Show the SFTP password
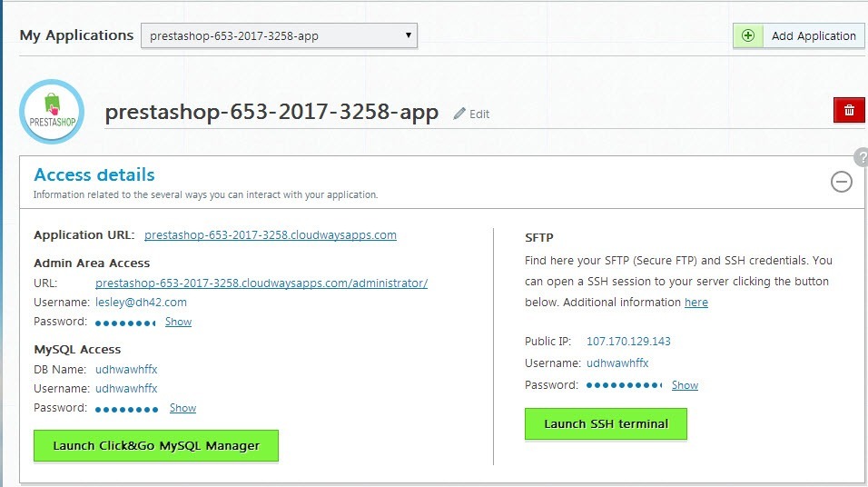868x487 pixels. coord(685,385)
